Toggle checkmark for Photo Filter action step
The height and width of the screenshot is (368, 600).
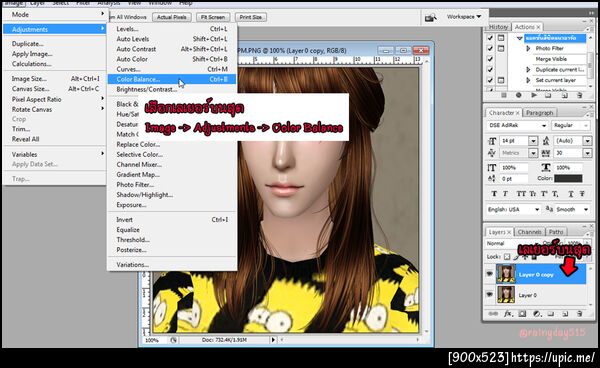pyautogui.click(x=490, y=49)
